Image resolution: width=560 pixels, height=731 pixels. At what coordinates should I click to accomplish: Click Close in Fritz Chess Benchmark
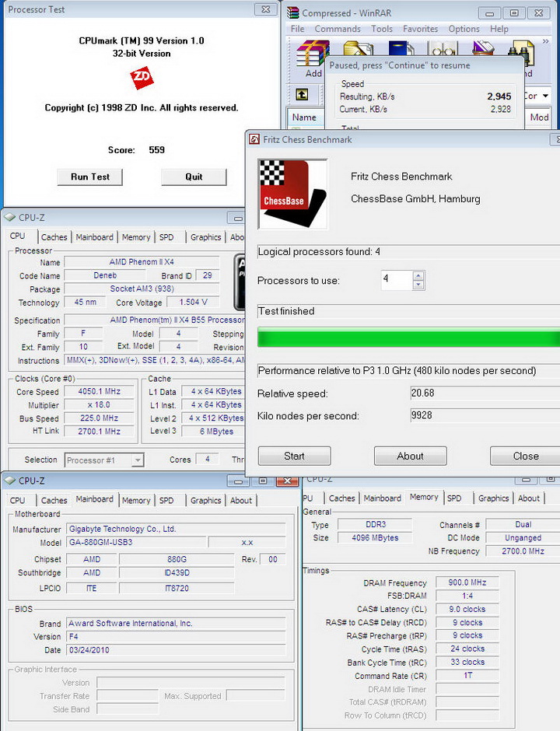tap(526, 456)
